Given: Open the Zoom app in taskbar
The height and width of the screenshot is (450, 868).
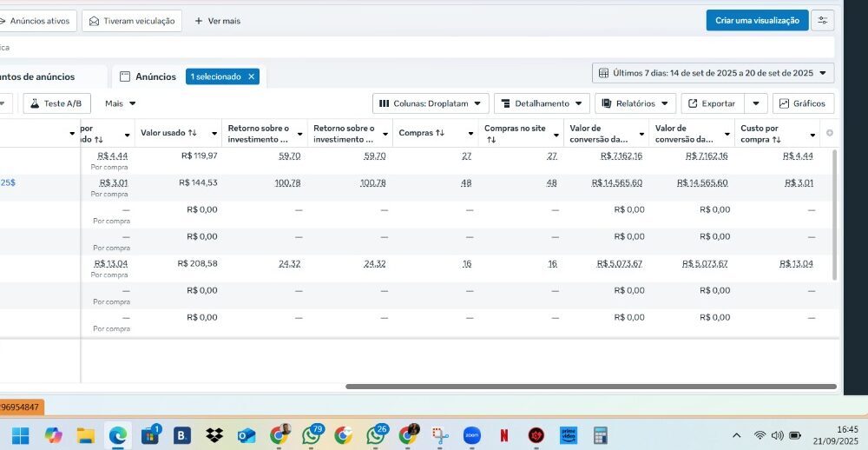Looking at the screenshot, I should [472, 435].
